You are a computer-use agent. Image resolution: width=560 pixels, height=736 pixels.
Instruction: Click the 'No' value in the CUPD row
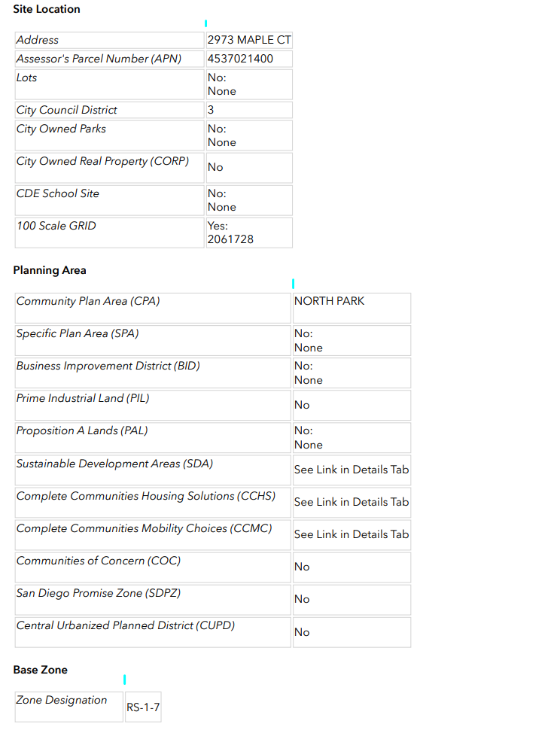(x=302, y=632)
